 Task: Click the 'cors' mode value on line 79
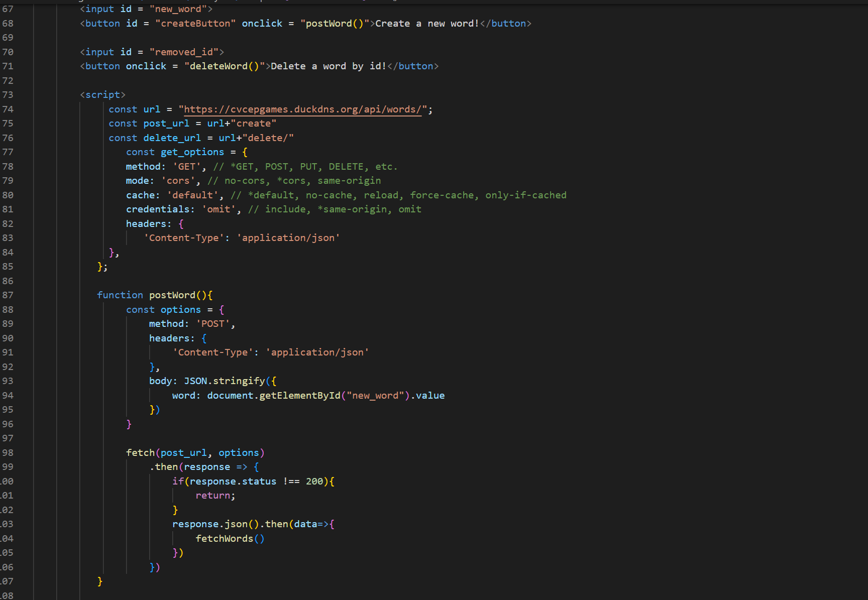178,180
